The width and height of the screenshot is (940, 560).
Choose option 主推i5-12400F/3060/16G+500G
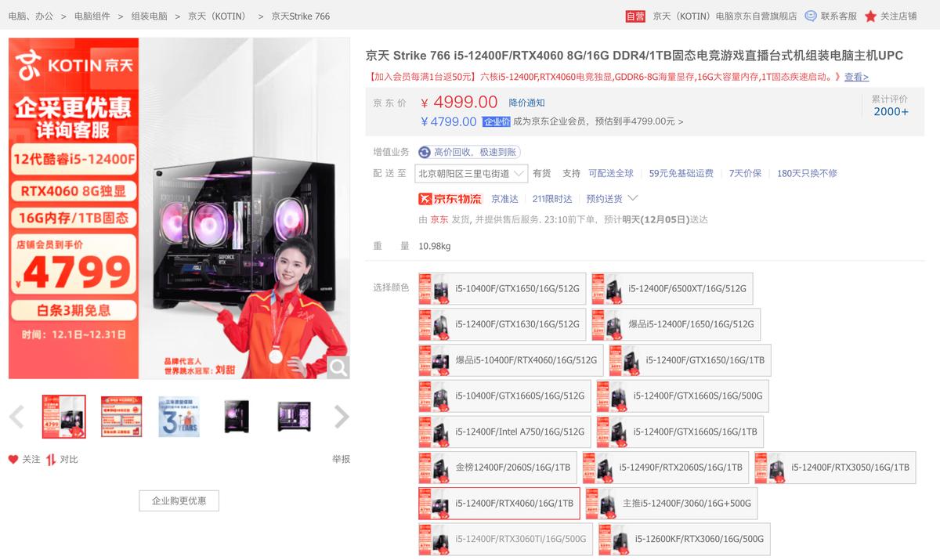point(671,504)
